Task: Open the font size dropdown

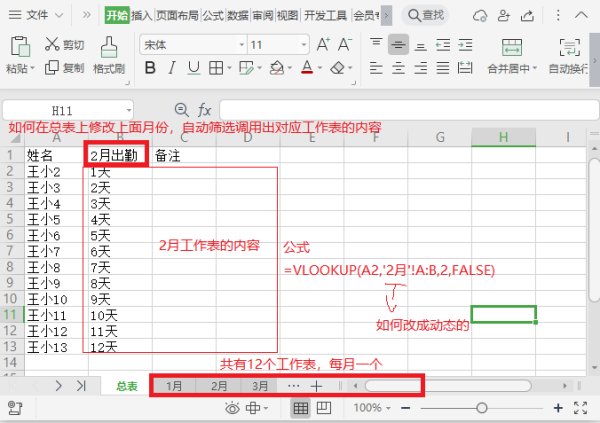Action: pyautogui.click(x=303, y=45)
